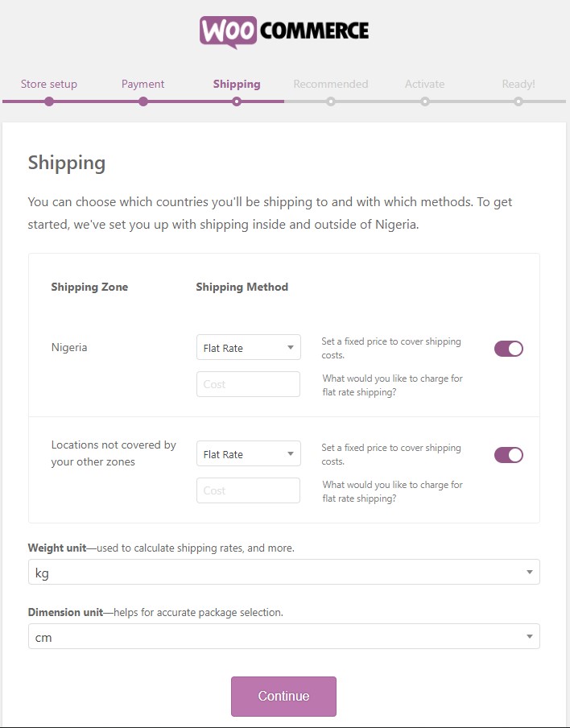Viewport: 570px width, 728px height.
Task: Click the Payment step dot
Action: [142, 101]
